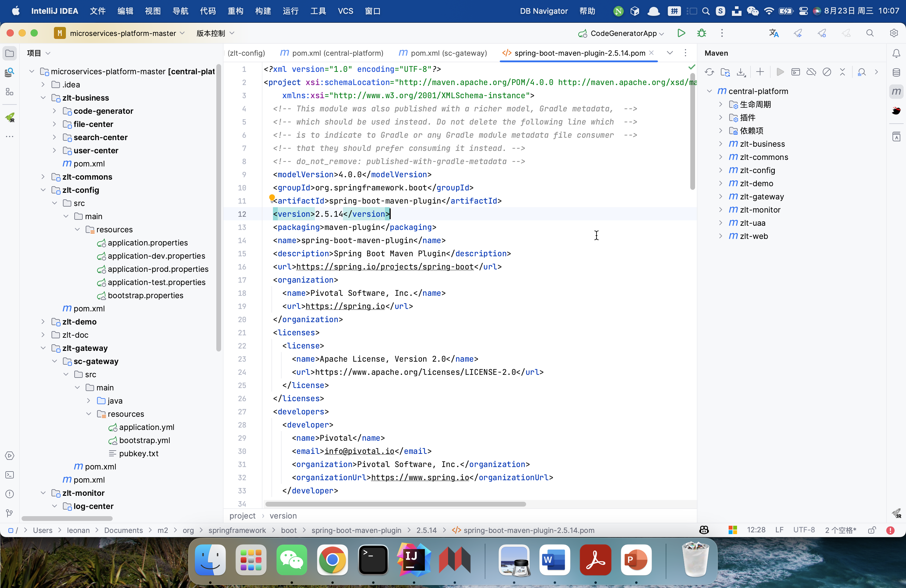This screenshot has width=906, height=588.
Task: Open the JRebel sidebar icon
Action: tap(10, 117)
